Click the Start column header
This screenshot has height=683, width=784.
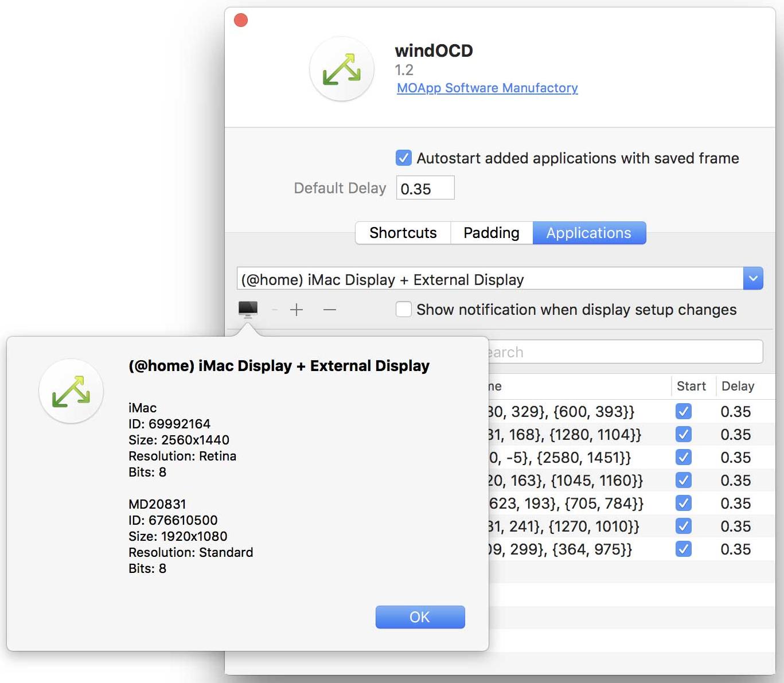pyautogui.click(x=691, y=386)
